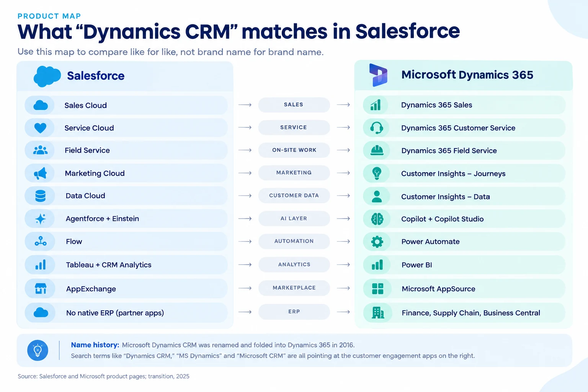Click the Finance building icon

(x=378, y=313)
